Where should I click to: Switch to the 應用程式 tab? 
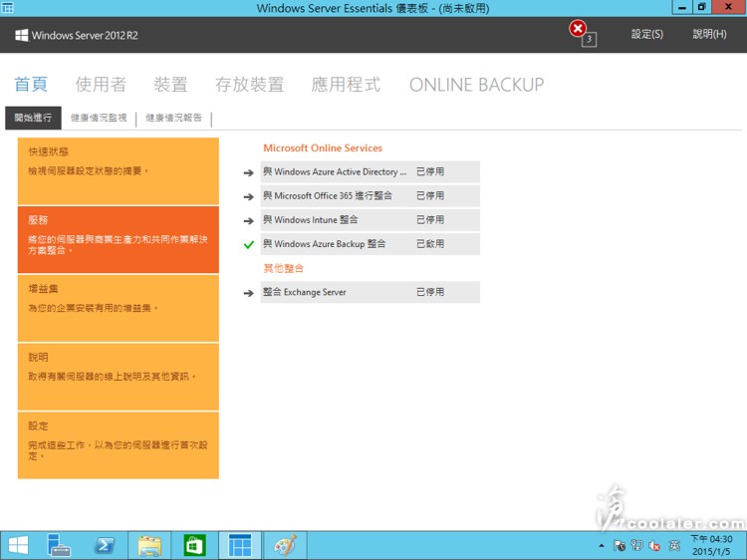(x=346, y=84)
